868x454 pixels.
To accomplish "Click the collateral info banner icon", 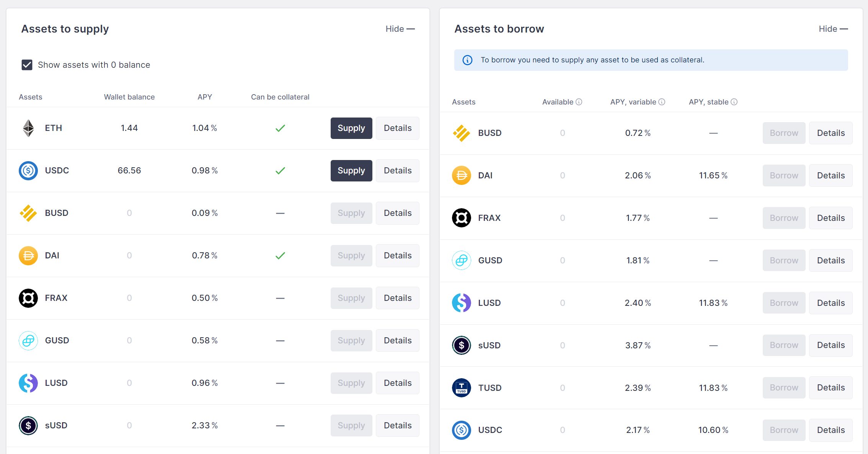I will [467, 60].
